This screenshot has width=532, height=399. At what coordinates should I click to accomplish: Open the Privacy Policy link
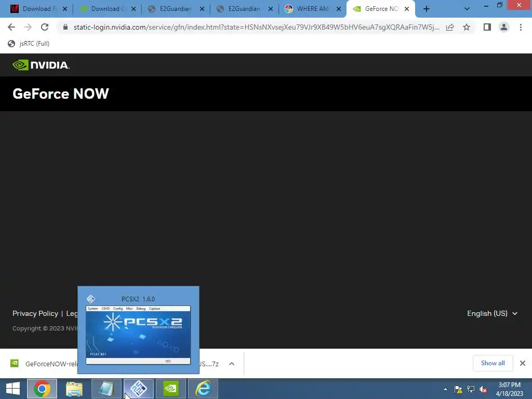35,313
